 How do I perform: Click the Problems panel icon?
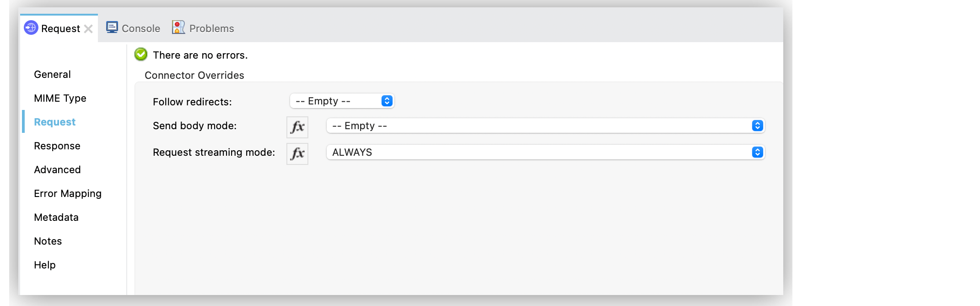178,27
